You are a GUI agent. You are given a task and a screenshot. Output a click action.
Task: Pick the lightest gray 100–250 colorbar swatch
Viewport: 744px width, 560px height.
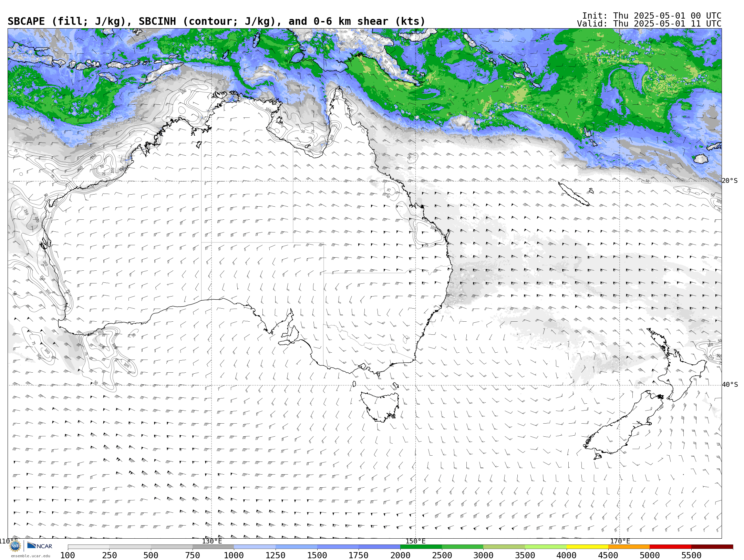(x=89, y=547)
